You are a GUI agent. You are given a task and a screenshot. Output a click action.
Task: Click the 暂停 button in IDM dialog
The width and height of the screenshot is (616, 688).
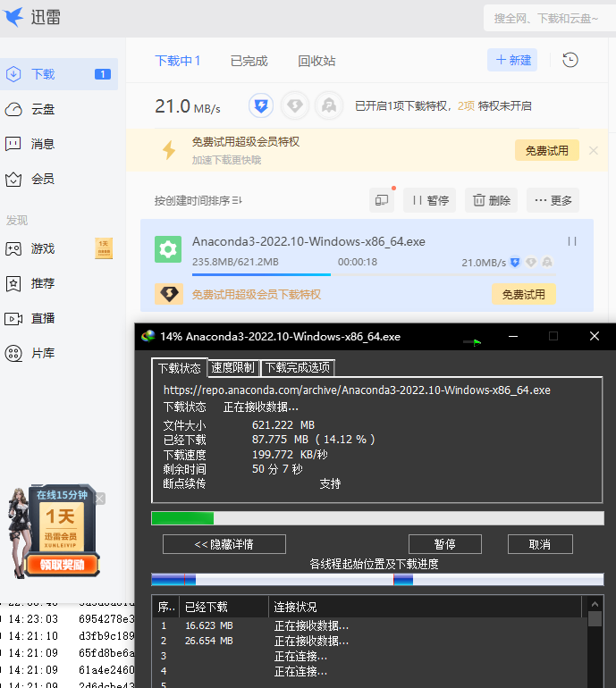[444, 544]
